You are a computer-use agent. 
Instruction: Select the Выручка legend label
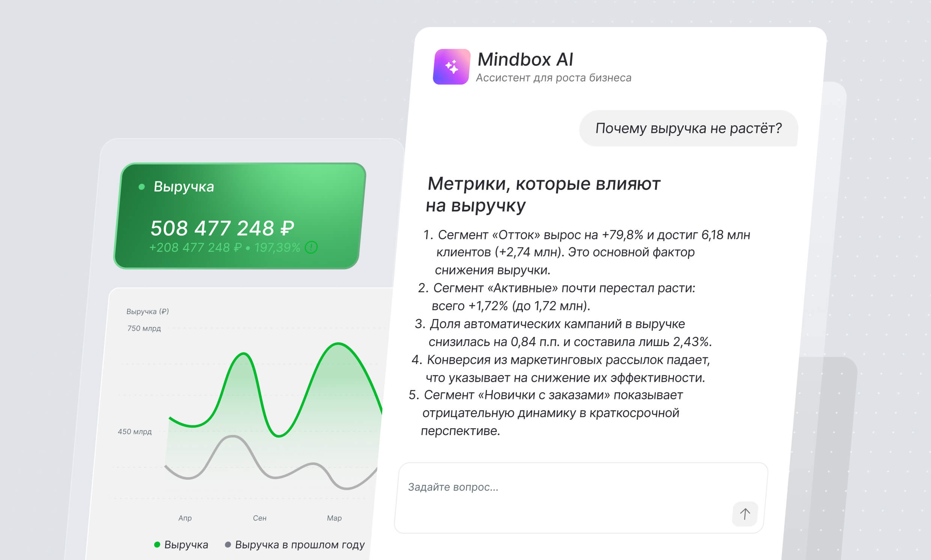(x=186, y=545)
